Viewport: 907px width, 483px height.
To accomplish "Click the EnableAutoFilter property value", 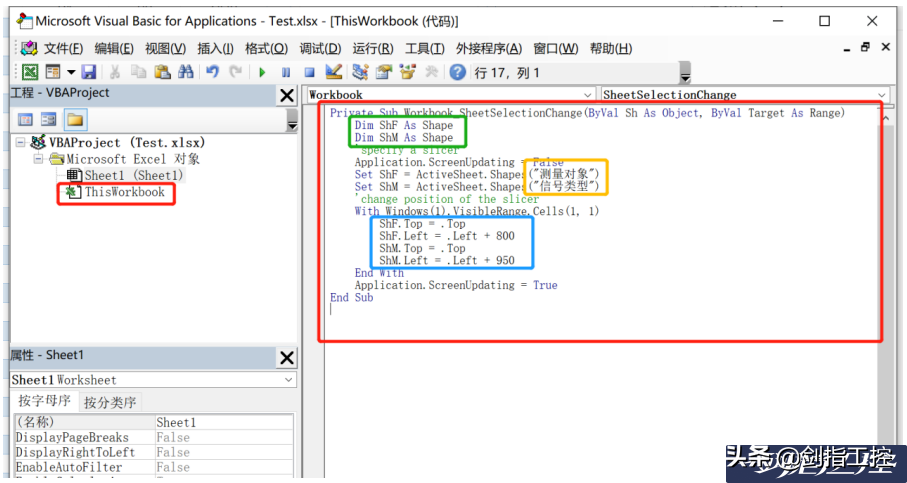I will click(x=224, y=467).
